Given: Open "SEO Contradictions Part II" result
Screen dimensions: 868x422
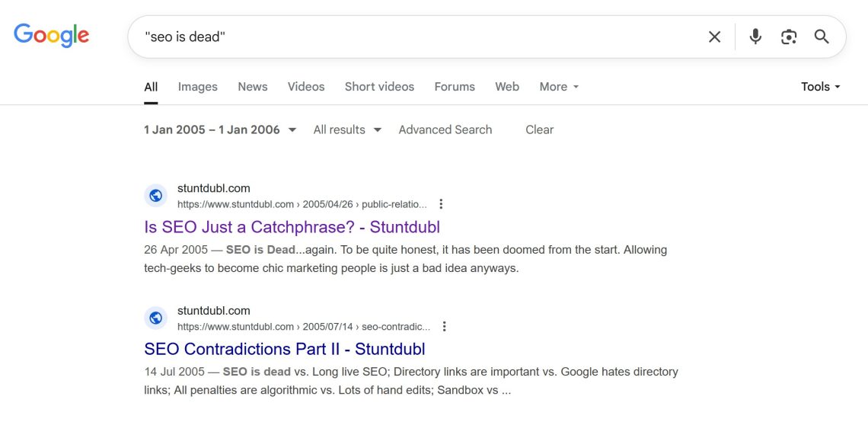Looking at the screenshot, I should pyautogui.click(x=285, y=350).
